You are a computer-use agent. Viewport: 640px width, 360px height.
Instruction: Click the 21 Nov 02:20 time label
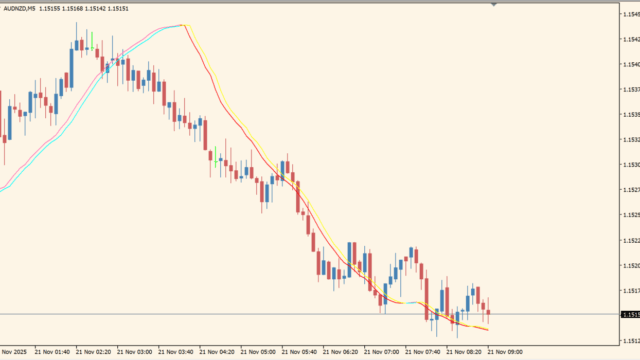93,352
